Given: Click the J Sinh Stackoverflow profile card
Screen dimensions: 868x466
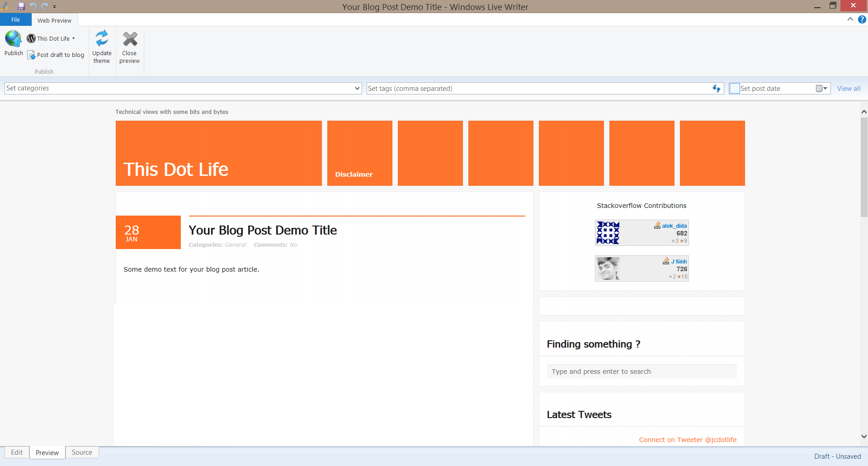Looking at the screenshot, I should (642, 268).
